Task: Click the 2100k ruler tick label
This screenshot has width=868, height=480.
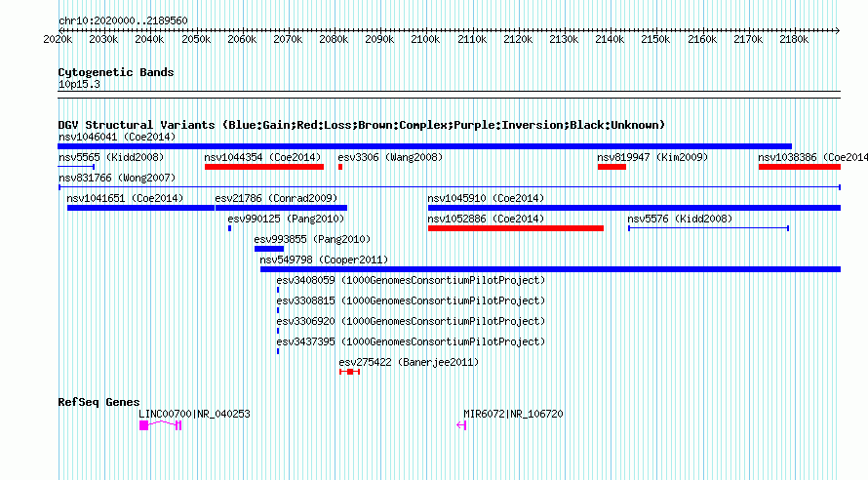Action: (425, 39)
